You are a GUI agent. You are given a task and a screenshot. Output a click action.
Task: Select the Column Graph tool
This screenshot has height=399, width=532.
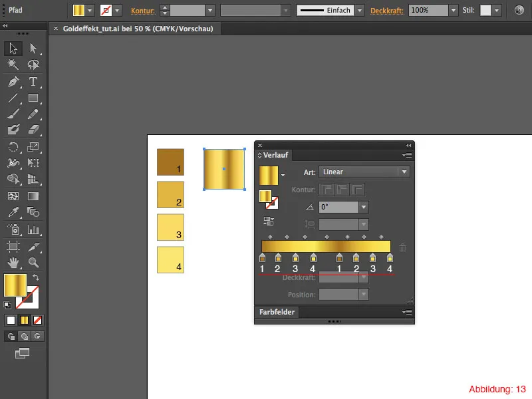[33, 229]
